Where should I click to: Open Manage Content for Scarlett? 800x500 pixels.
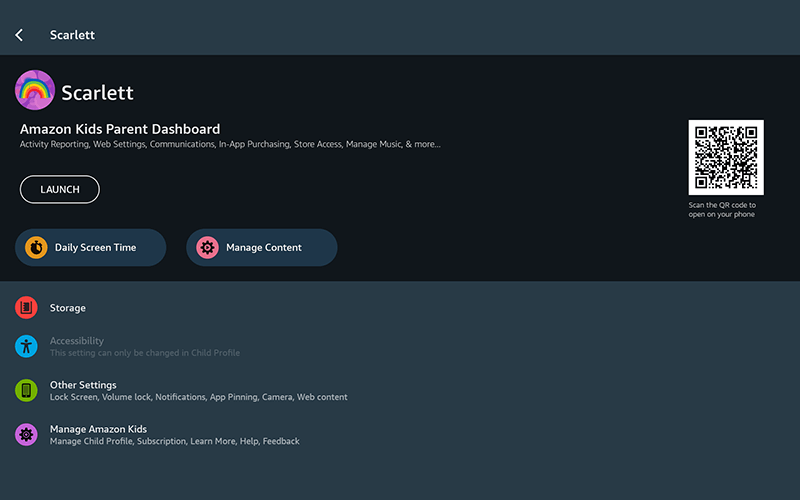[264, 247]
